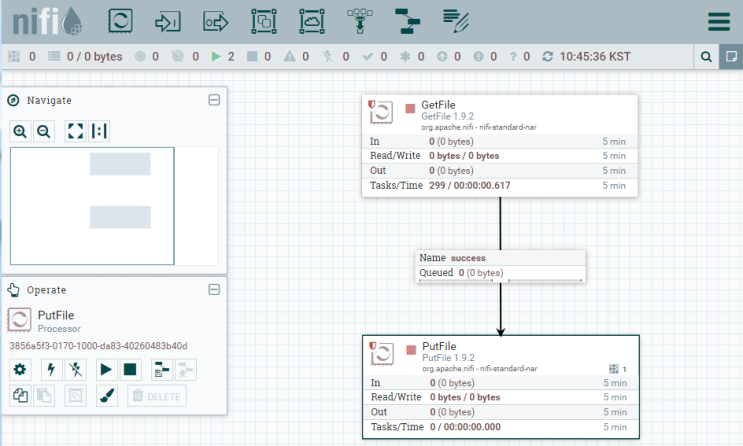Select the Process Group toolbar icon

pyautogui.click(x=264, y=21)
